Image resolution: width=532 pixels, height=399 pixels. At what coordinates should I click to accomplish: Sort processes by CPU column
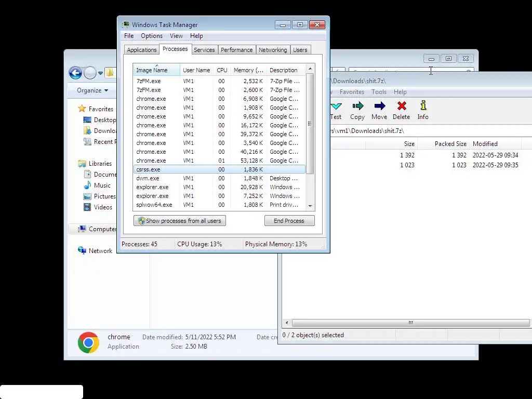pyautogui.click(x=222, y=70)
